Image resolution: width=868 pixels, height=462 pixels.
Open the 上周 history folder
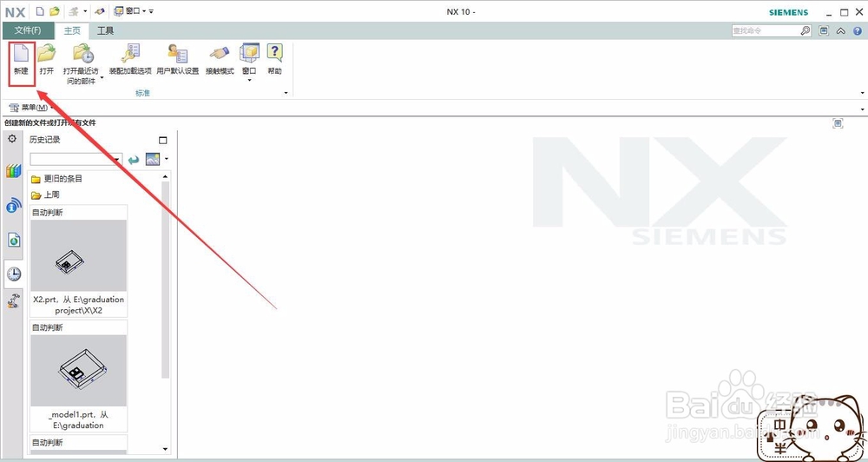(45, 195)
